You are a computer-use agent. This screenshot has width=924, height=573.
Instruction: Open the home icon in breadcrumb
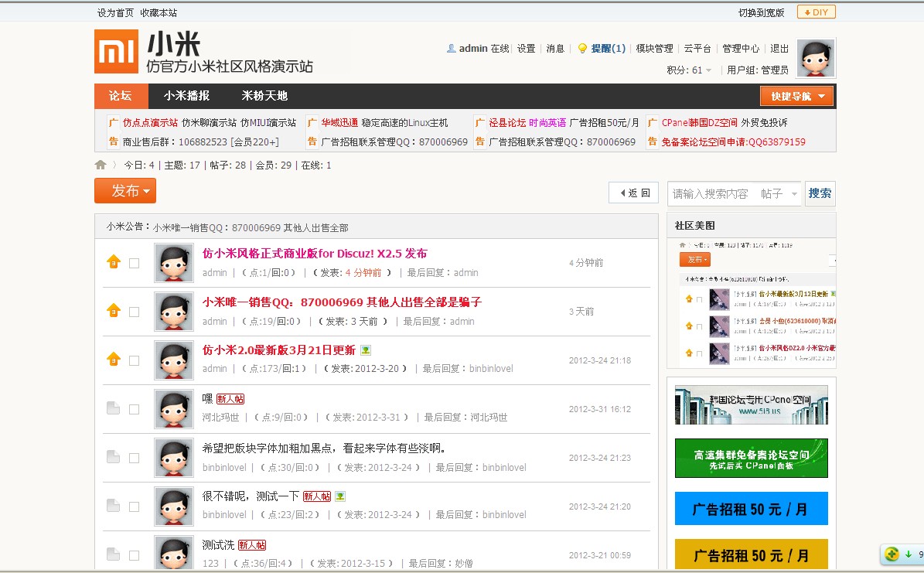point(101,165)
